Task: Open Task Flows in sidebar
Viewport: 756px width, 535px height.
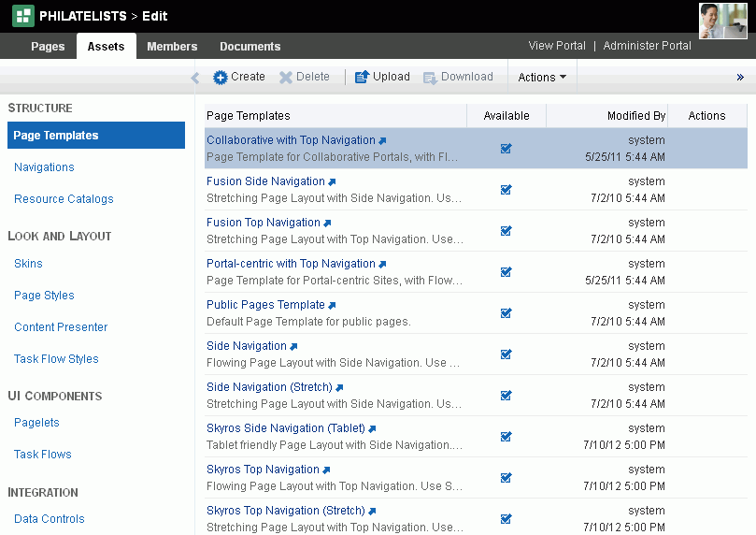Action: 42,455
